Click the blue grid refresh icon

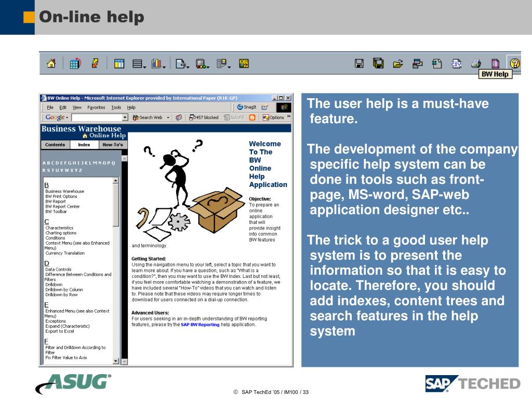(75, 63)
